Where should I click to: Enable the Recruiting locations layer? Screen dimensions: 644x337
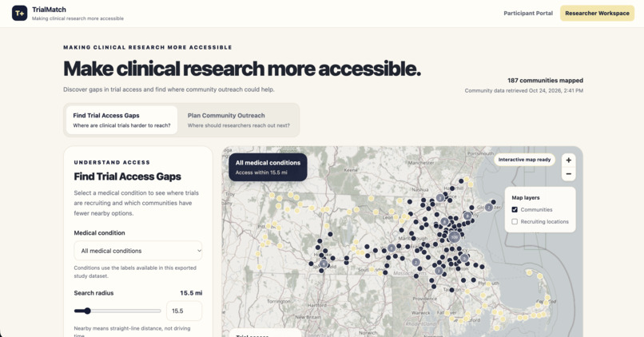(515, 222)
